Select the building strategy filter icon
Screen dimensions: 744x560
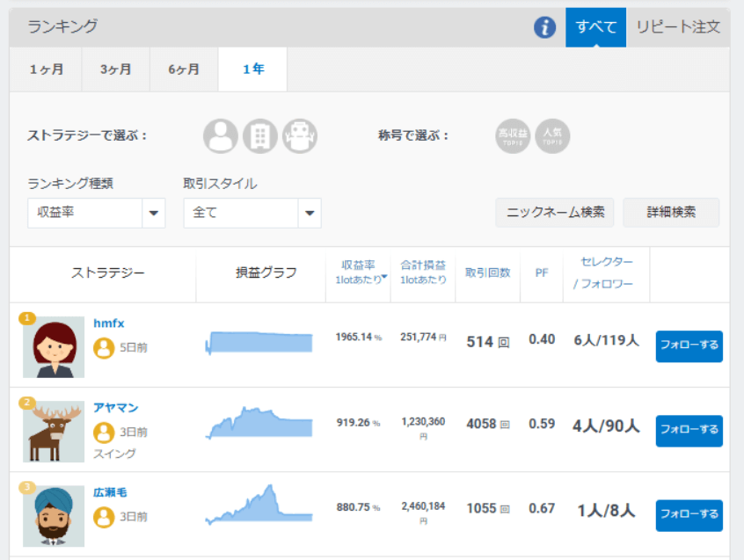260,136
